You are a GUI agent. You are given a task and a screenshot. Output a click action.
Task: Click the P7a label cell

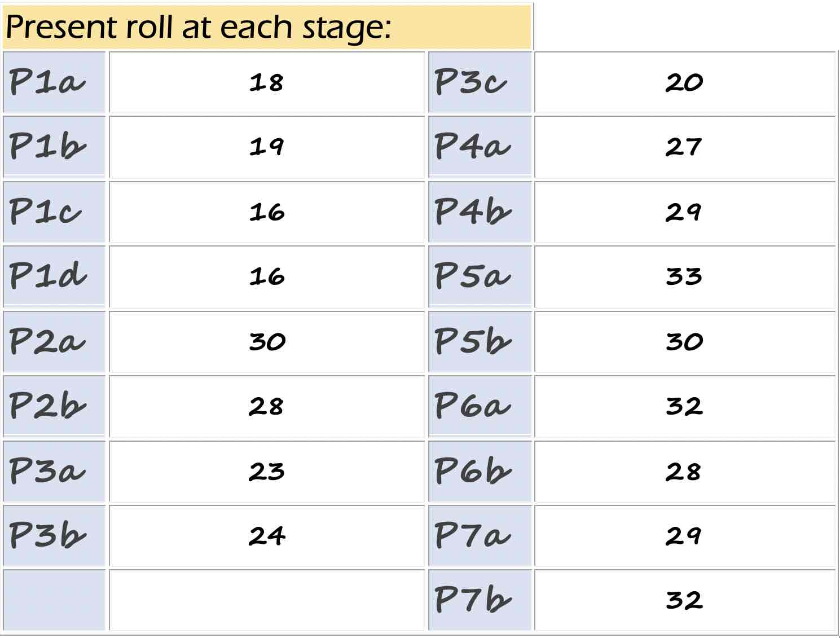click(x=480, y=536)
